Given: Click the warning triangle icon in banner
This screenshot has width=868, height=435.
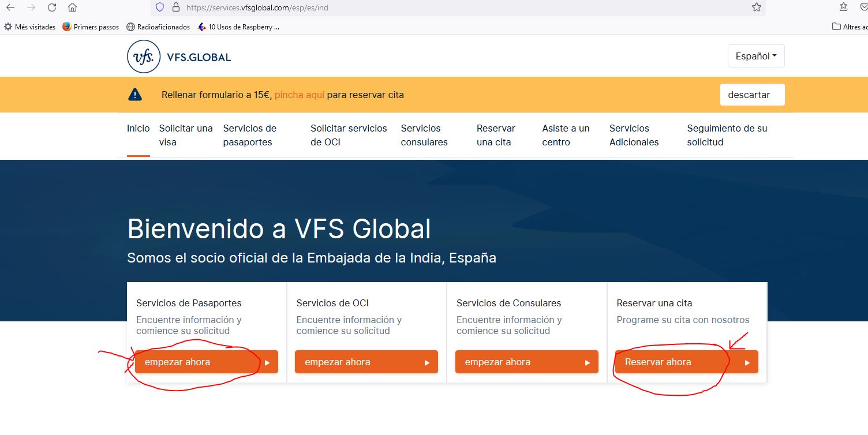Looking at the screenshot, I should (x=135, y=95).
